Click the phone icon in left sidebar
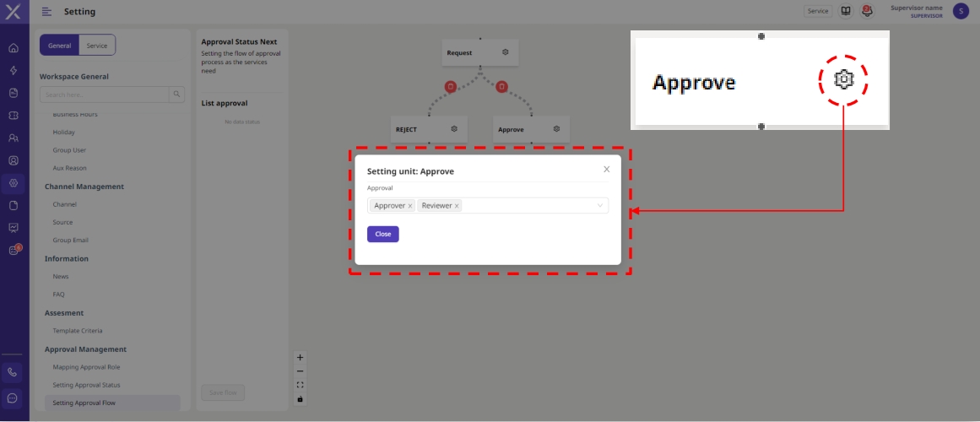The image size is (980, 422). [13, 371]
